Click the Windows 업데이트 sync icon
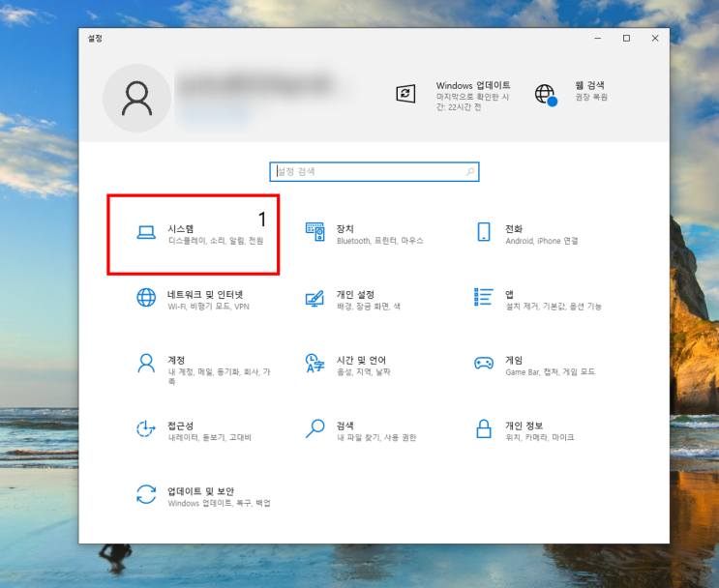Viewport: 719px width, 588px height. coord(405,94)
